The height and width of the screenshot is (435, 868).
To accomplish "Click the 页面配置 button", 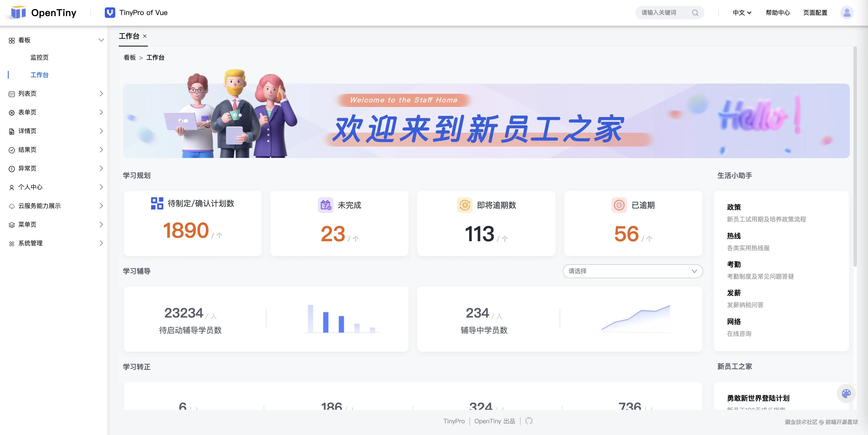I will 815,13.
